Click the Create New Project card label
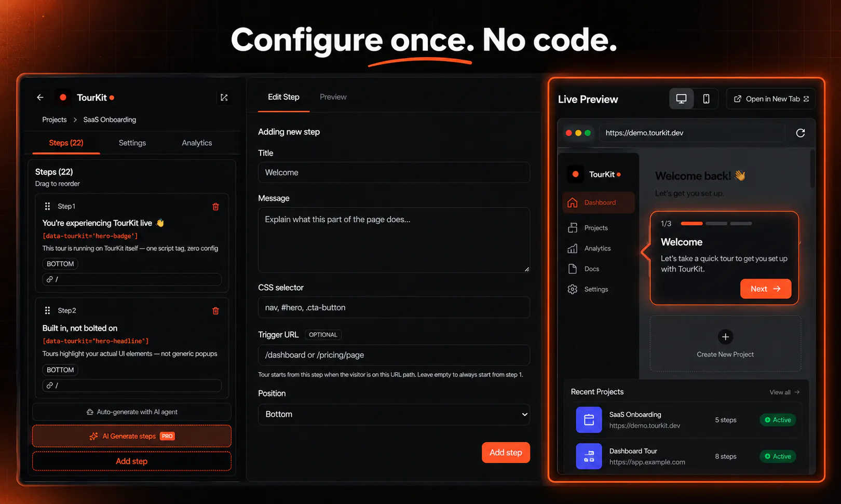841x504 pixels. [725, 355]
